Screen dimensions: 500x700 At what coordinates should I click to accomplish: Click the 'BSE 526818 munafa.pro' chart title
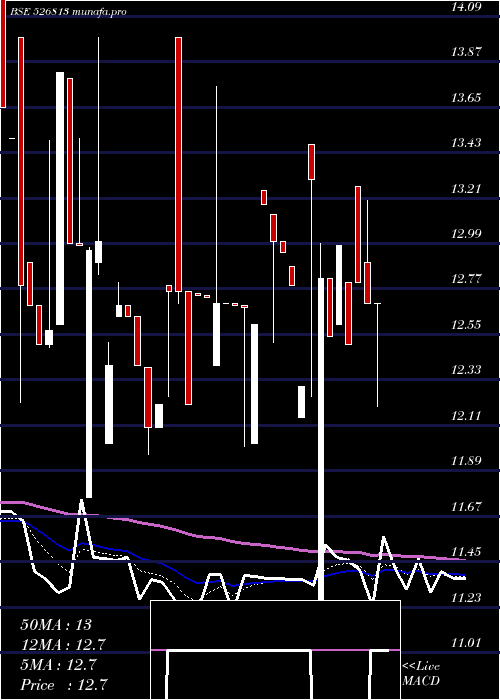click(68, 12)
